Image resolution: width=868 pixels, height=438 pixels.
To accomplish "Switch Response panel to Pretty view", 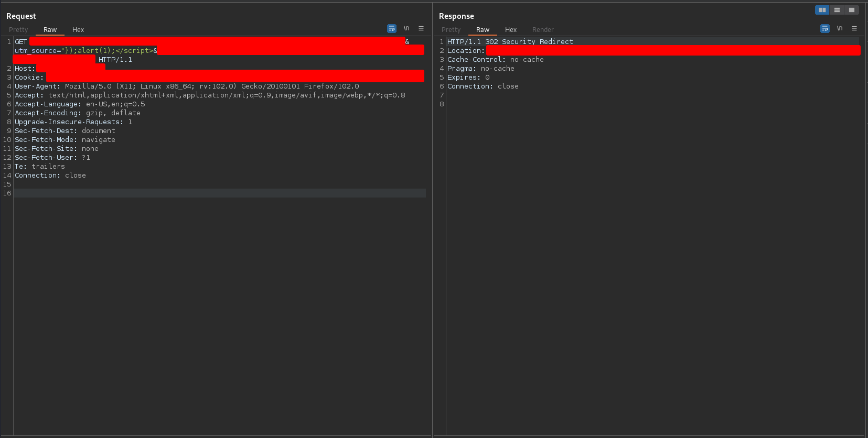I will [451, 30].
